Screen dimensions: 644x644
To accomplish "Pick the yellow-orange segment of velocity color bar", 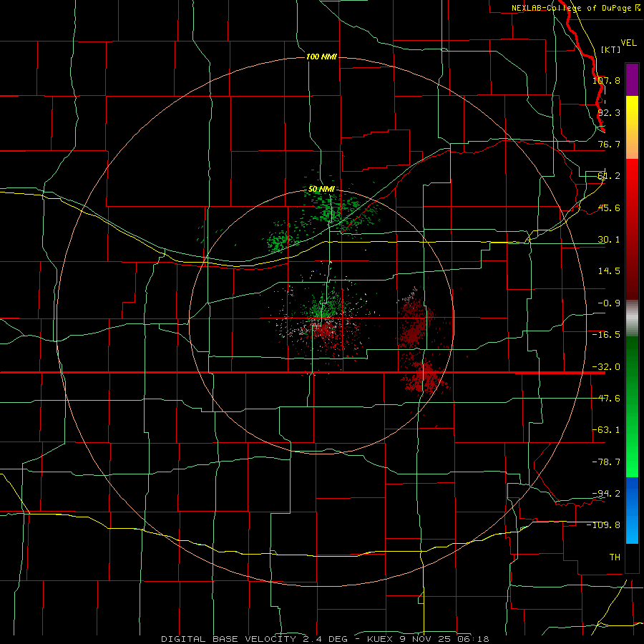I will (632, 127).
